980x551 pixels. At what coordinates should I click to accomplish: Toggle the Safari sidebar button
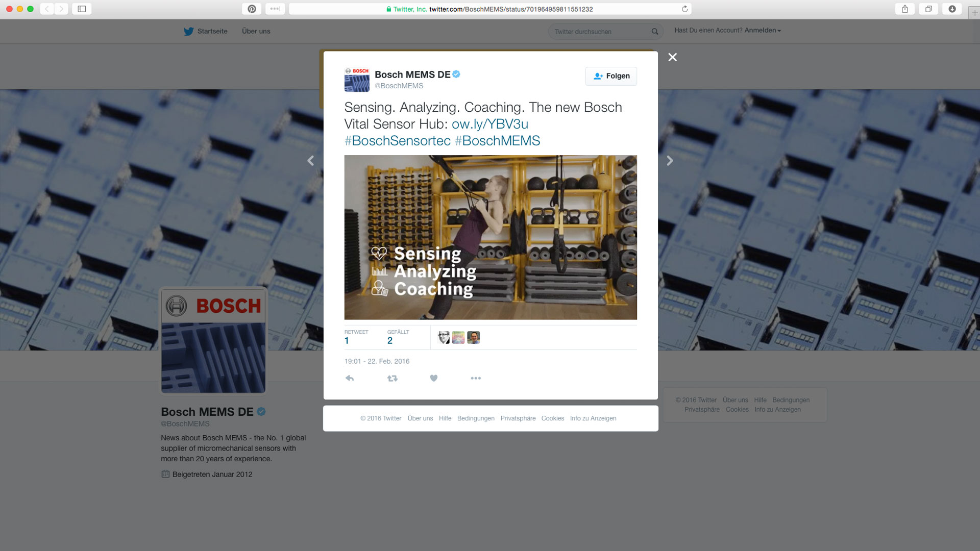82,9
